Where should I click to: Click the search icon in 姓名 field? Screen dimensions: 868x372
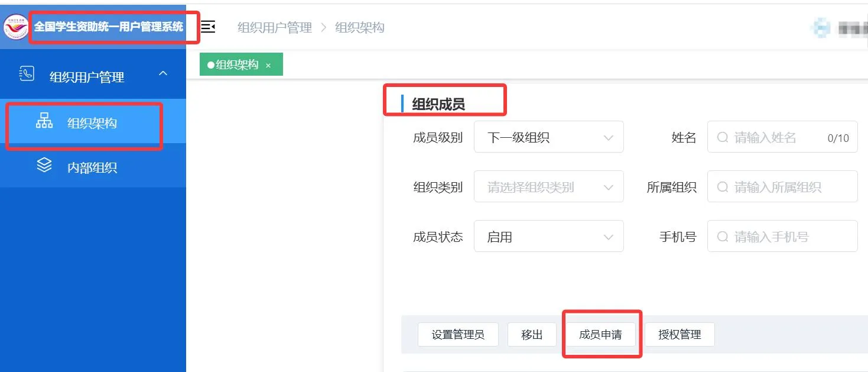(723, 138)
